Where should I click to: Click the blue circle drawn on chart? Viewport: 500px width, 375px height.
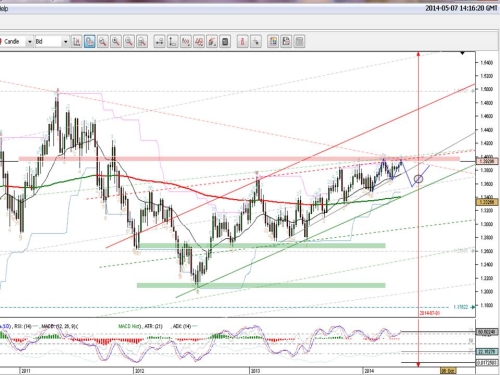pos(418,179)
